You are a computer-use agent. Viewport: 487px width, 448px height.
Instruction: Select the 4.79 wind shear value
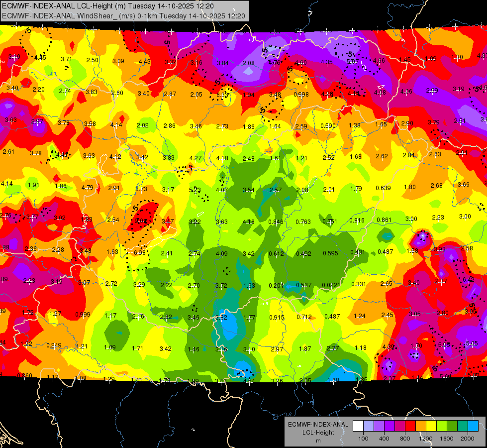pos(87,188)
